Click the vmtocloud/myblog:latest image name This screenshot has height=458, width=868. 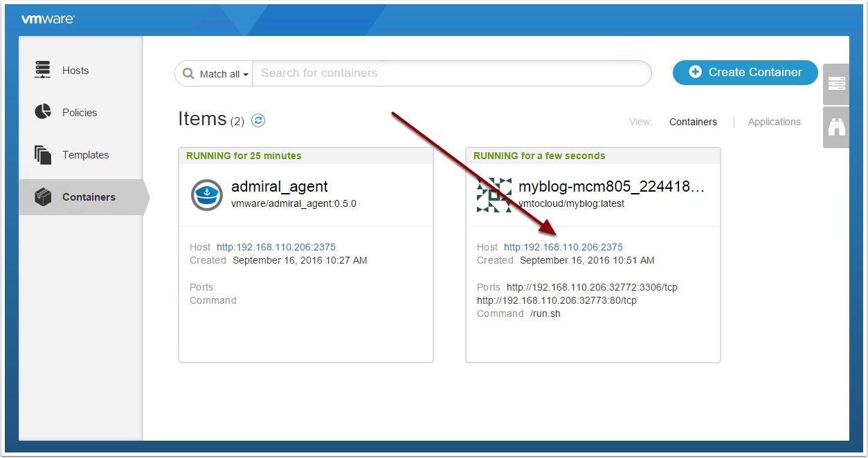[571, 203]
